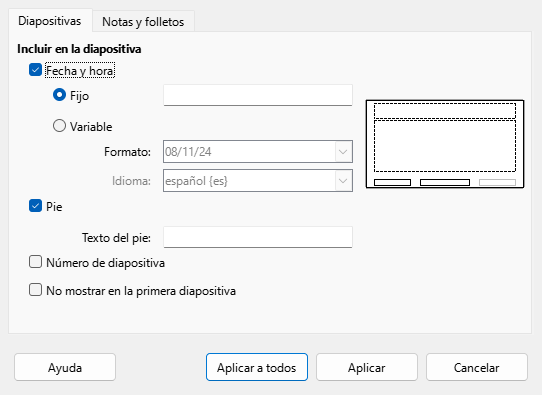Viewport: 542px width, 395px height.
Task: Click the Formato dropdown arrow
Action: (343, 152)
